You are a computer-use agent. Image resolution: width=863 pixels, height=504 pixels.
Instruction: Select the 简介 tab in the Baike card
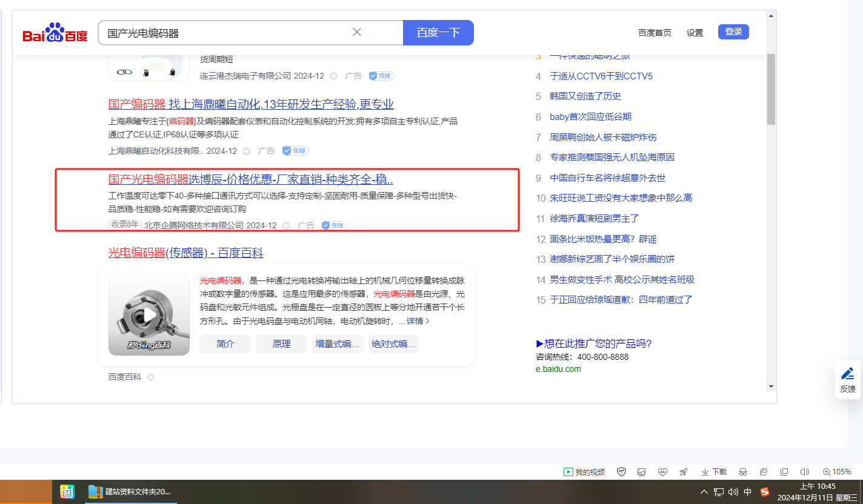[225, 344]
